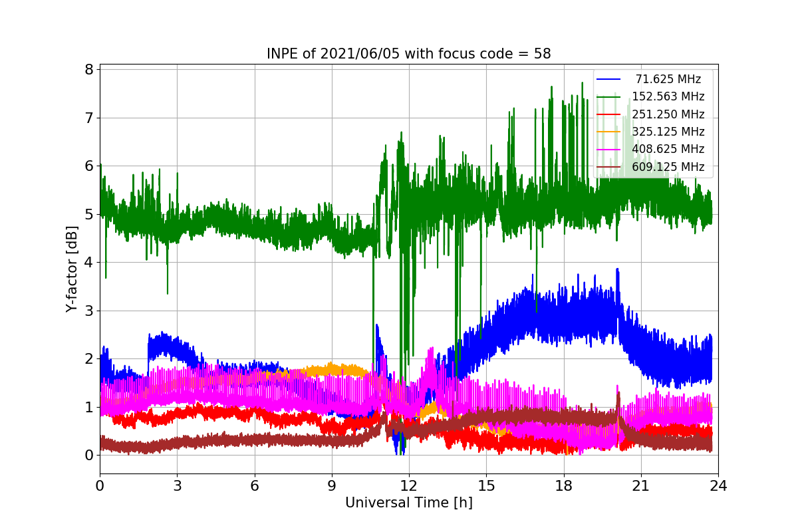The width and height of the screenshot is (798, 532).
Task: Click x-axis tick label 15
Action: coord(486,485)
